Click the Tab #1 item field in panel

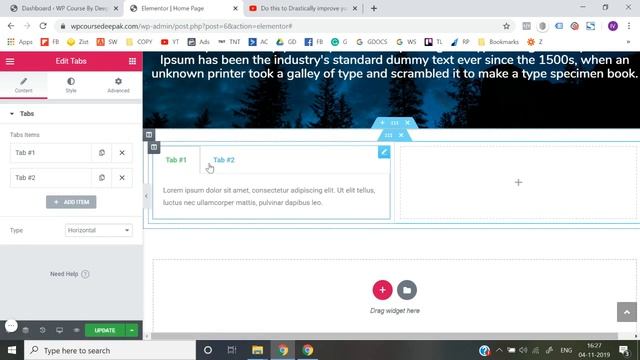(x=51, y=153)
